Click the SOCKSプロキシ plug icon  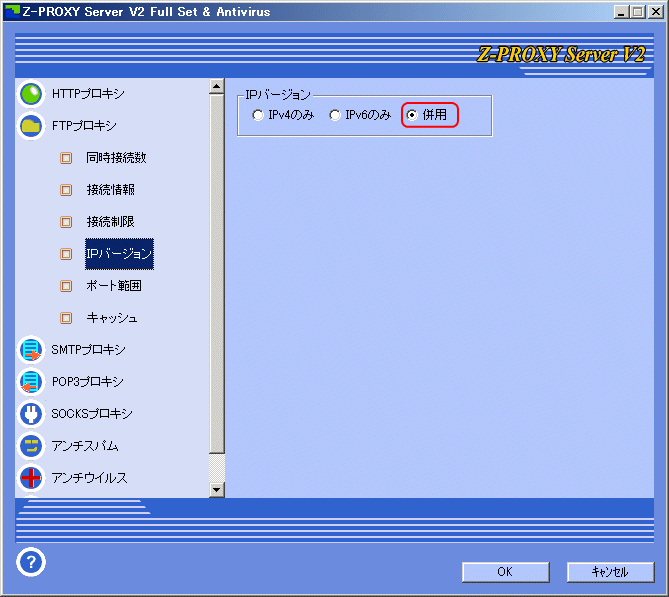(31, 414)
